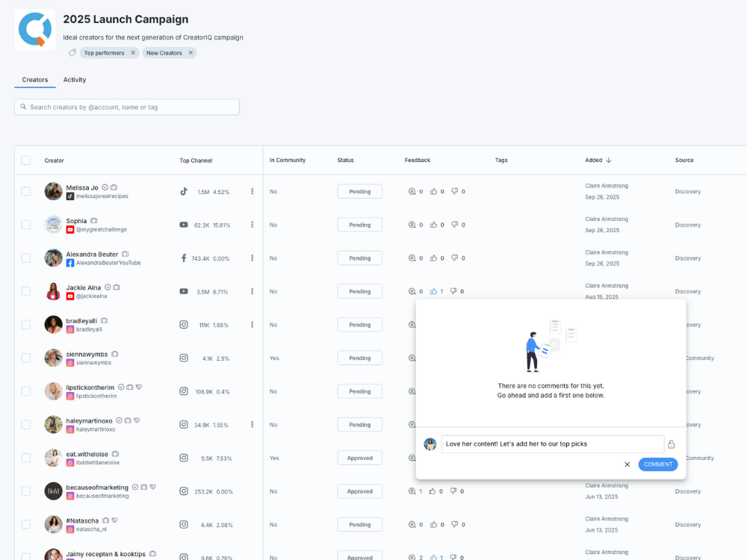The image size is (747, 560).
Task: Click the thumbs down icon on Sophia's row
Action: [456, 225]
